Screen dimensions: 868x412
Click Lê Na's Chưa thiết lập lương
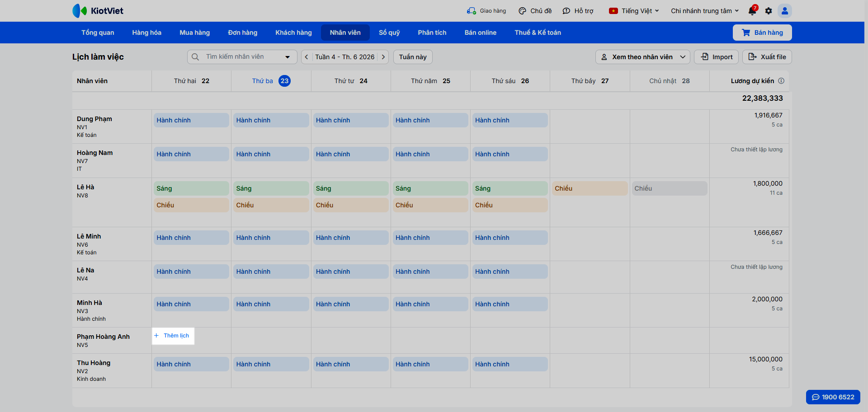click(x=756, y=267)
